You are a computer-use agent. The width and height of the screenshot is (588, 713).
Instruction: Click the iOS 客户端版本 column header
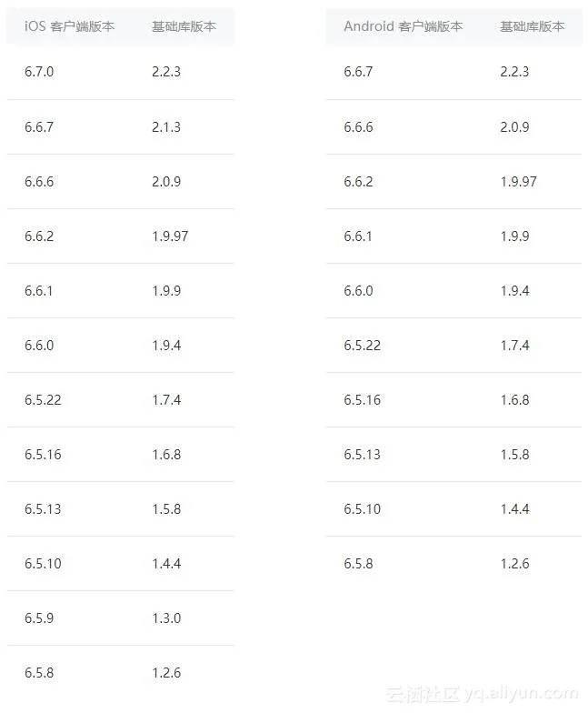pyautogui.click(x=70, y=26)
